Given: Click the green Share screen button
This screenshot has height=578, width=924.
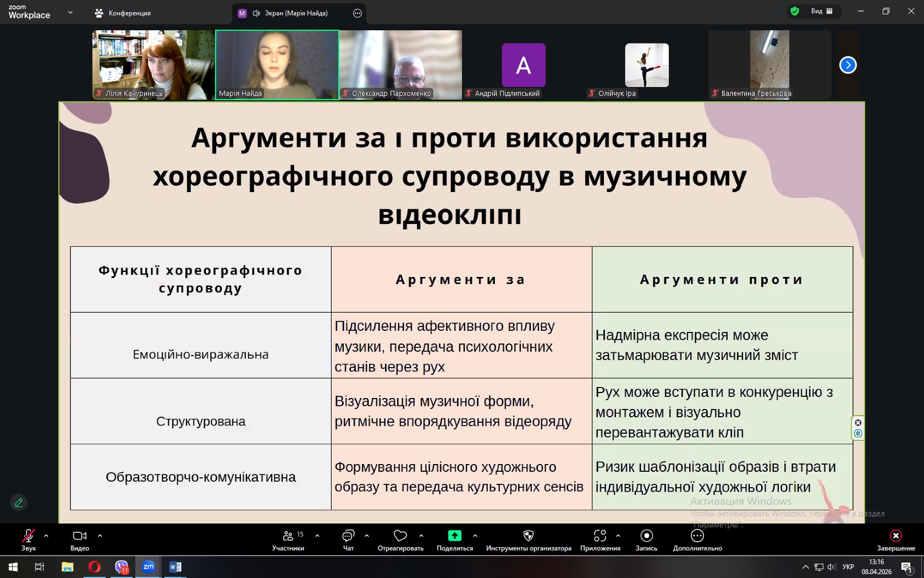Looking at the screenshot, I should pyautogui.click(x=454, y=539).
